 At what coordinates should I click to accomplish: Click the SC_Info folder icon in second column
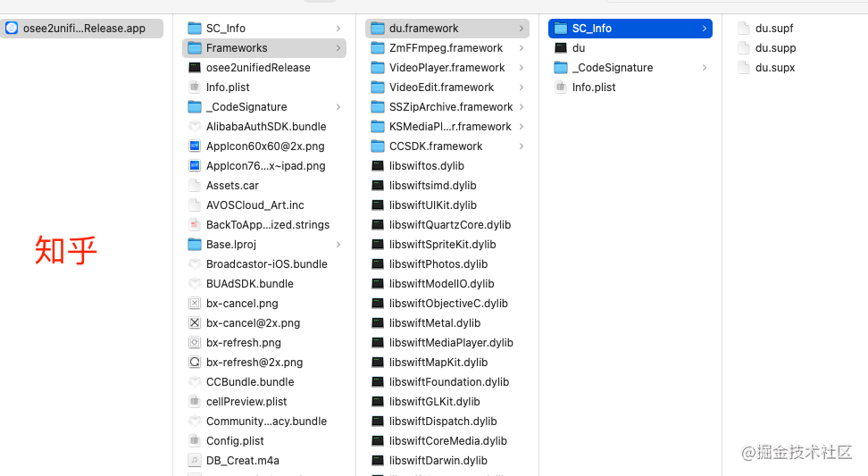(x=195, y=29)
